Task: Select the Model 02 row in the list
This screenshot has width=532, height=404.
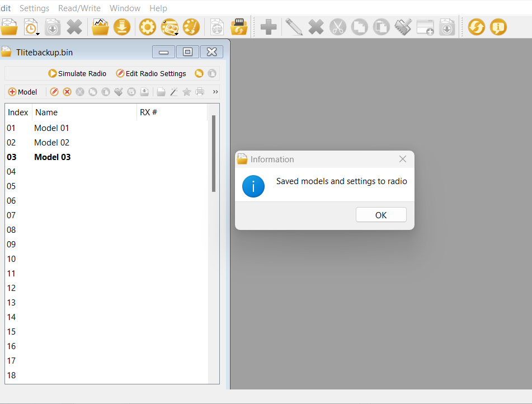Action: coord(51,142)
